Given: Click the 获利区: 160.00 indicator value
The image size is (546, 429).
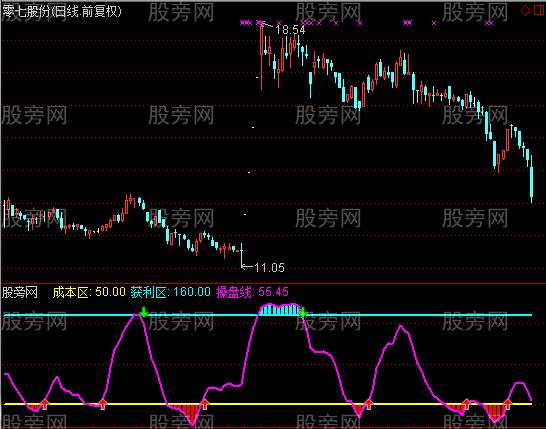Looking at the screenshot, I should pyautogui.click(x=171, y=292).
